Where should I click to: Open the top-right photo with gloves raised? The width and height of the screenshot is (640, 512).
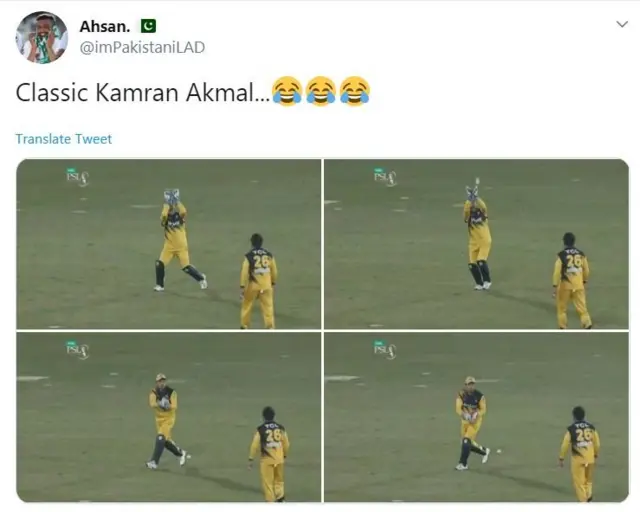pyautogui.click(x=476, y=244)
